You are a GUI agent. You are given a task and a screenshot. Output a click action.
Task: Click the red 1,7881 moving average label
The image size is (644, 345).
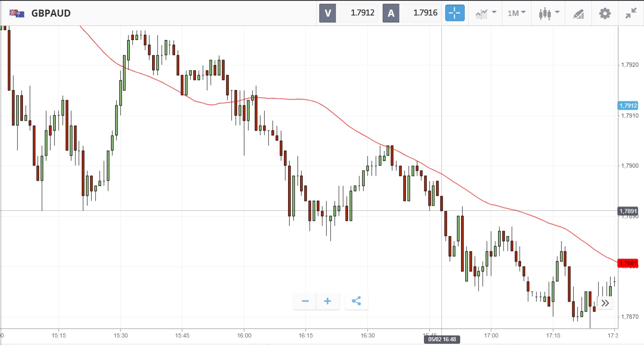tap(628, 263)
